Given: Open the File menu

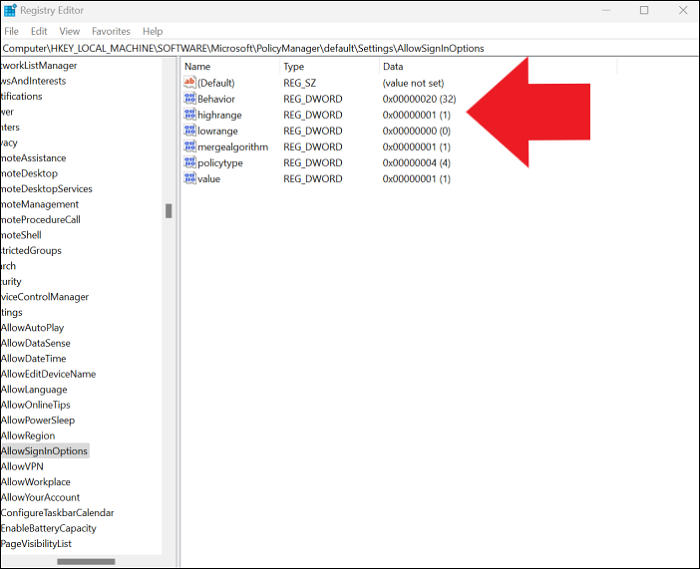Looking at the screenshot, I should point(13,32).
